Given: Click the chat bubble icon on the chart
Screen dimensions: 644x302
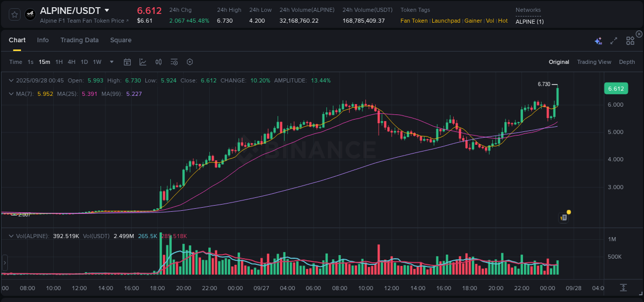Looking at the screenshot, I should 563,217.
